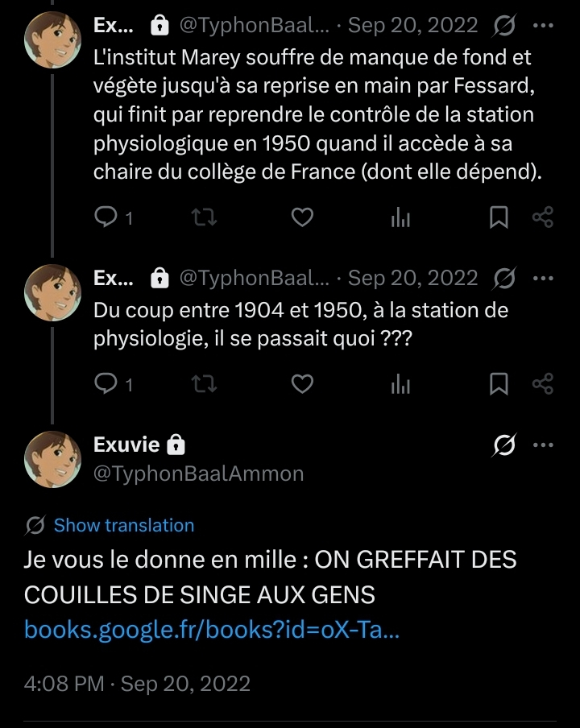
Task: View analytics of the Institut Marey tweet
Action: point(400,217)
